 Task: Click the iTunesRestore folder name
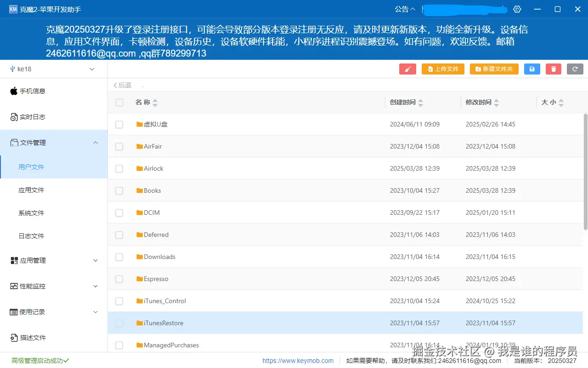point(164,323)
